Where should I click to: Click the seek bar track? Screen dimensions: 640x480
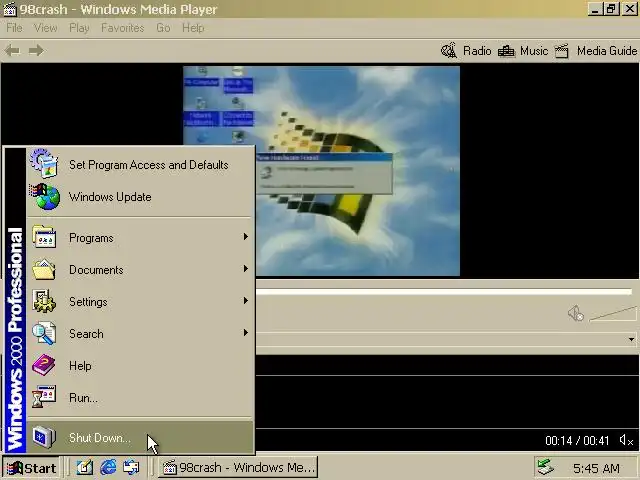pos(444,291)
